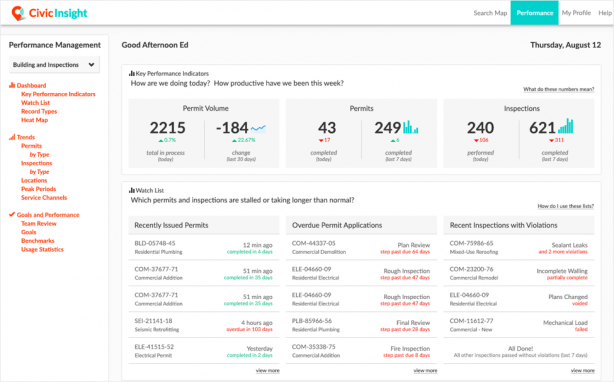614x382 pixels.
Task: Open overdue application COM-44337-05
Action: coord(314,243)
